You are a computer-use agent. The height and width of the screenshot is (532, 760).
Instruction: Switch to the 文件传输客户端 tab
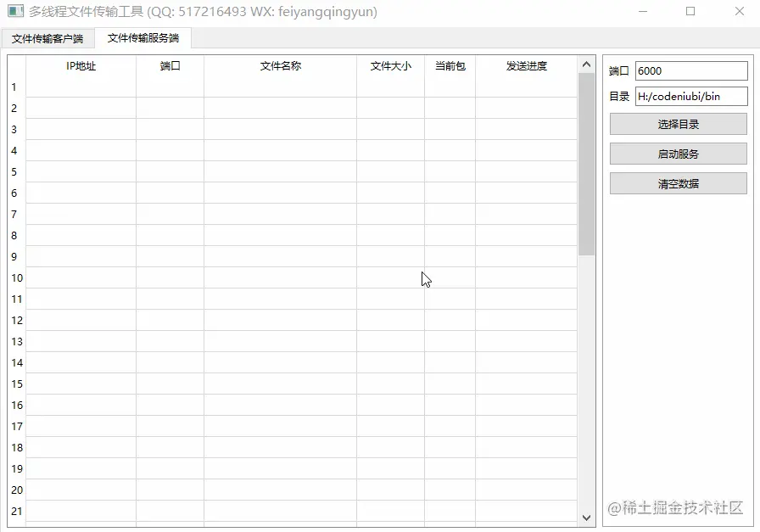[x=49, y=38]
